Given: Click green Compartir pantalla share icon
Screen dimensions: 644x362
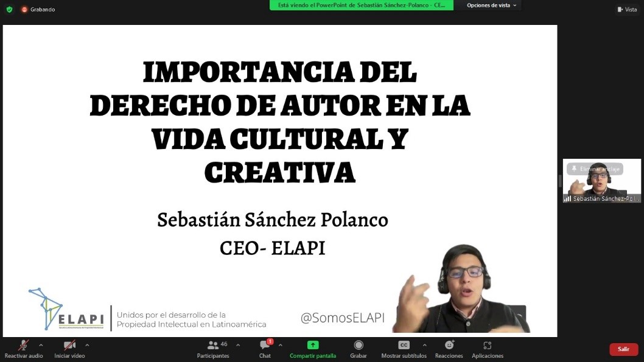Looking at the screenshot, I should [x=312, y=345].
